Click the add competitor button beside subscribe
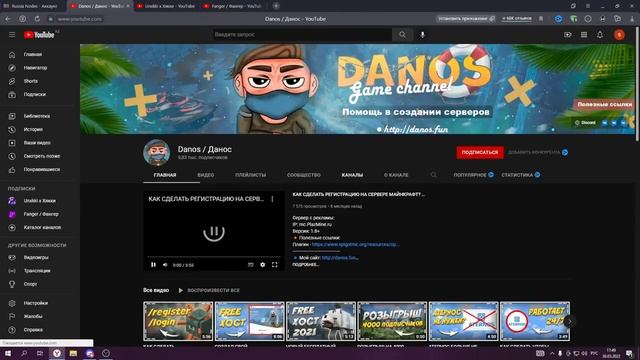 [538, 152]
